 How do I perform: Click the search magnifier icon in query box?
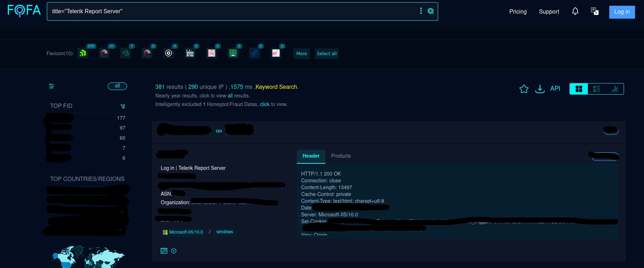431,11
